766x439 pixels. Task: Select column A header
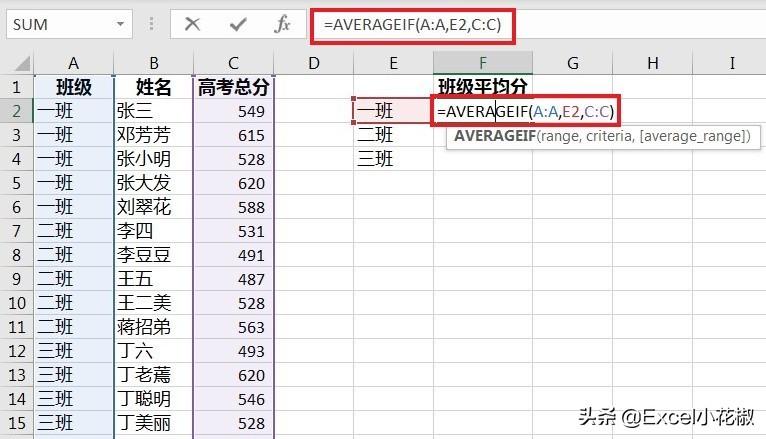[x=74, y=63]
